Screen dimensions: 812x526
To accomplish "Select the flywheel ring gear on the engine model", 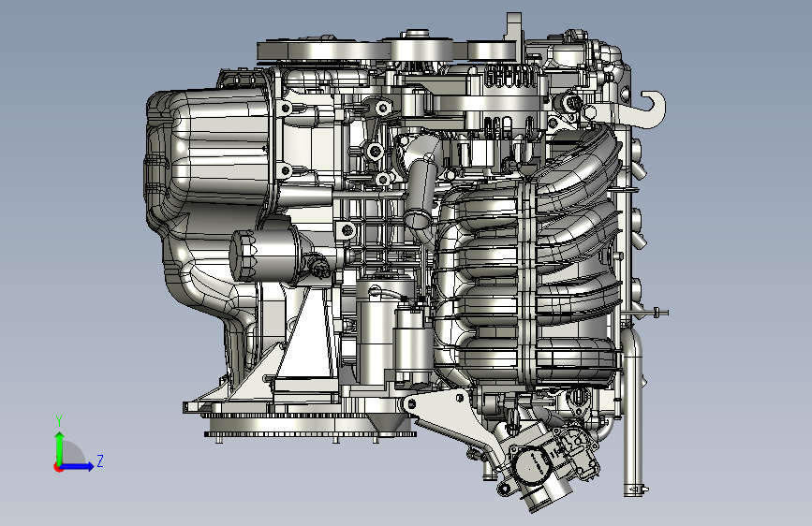I will (311, 427).
